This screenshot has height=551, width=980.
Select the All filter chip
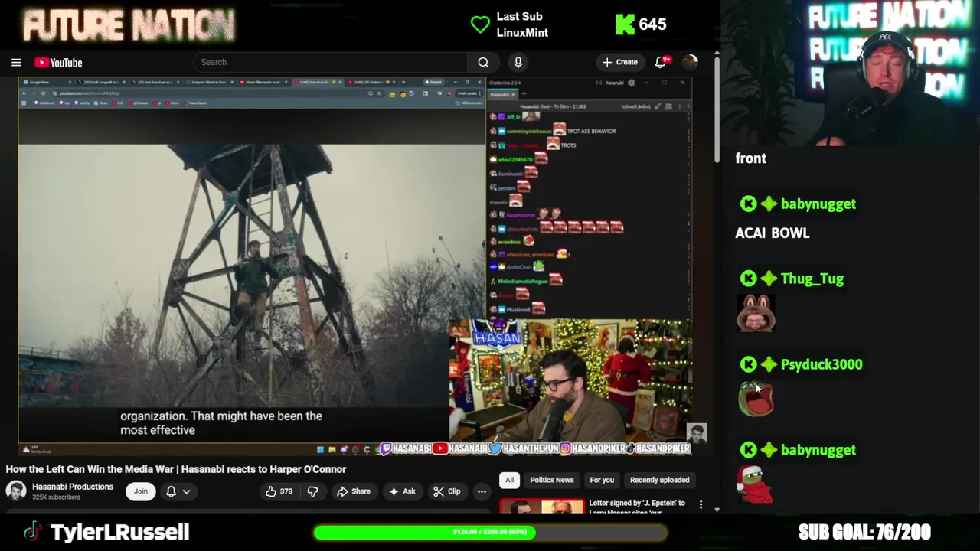pyautogui.click(x=509, y=480)
